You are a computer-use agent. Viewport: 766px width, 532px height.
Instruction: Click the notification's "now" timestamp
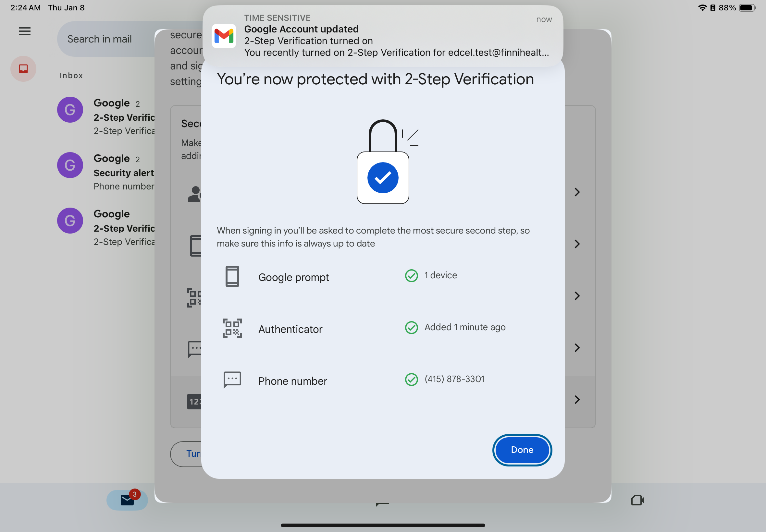point(544,20)
